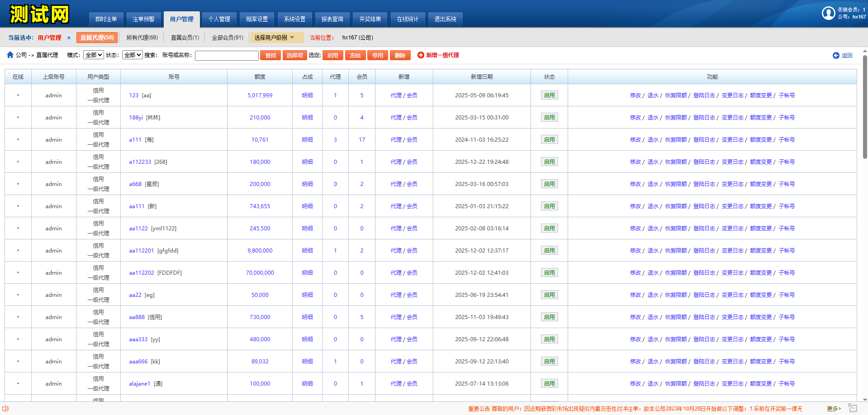This screenshot has height=415, width=868.
Task: Click the 账号或名称 search input field
Action: tap(227, 55)
